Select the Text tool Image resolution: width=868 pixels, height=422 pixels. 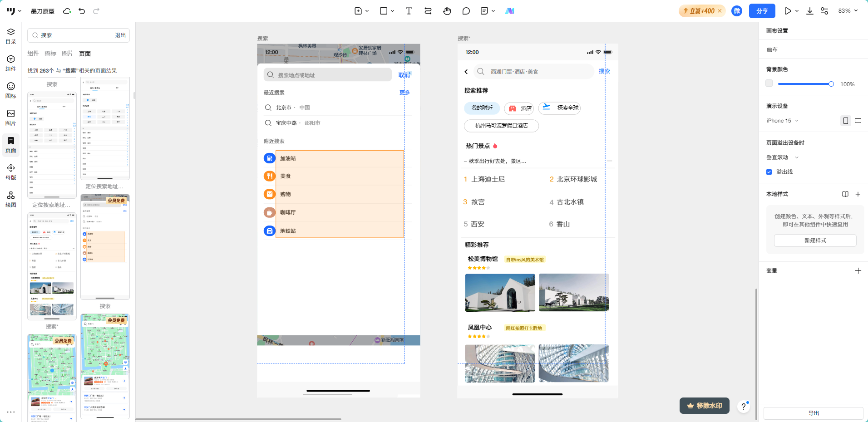point(409,11)
